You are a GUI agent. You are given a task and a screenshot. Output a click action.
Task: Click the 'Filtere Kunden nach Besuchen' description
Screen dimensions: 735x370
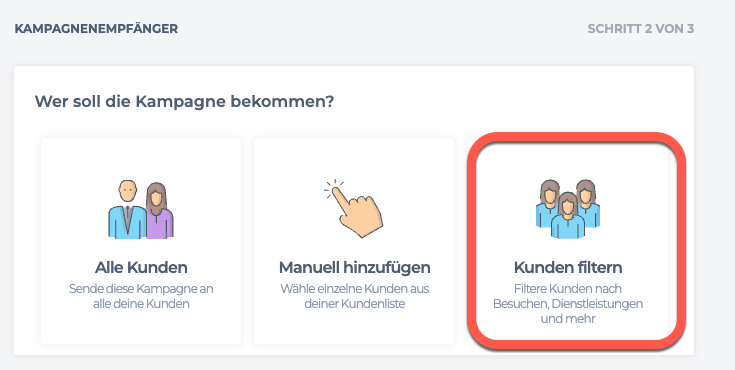pos(568,303)
